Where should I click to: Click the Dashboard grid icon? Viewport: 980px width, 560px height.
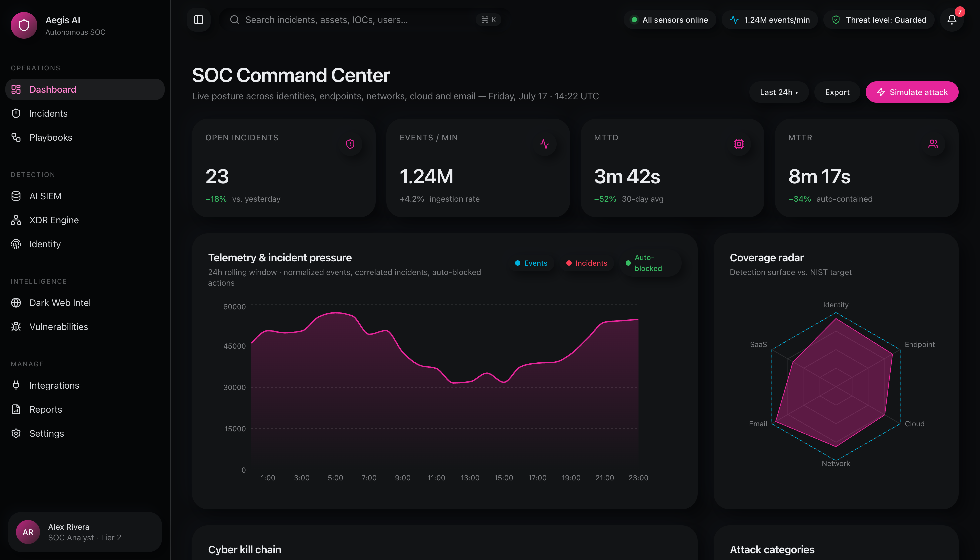tap(16, 89)
